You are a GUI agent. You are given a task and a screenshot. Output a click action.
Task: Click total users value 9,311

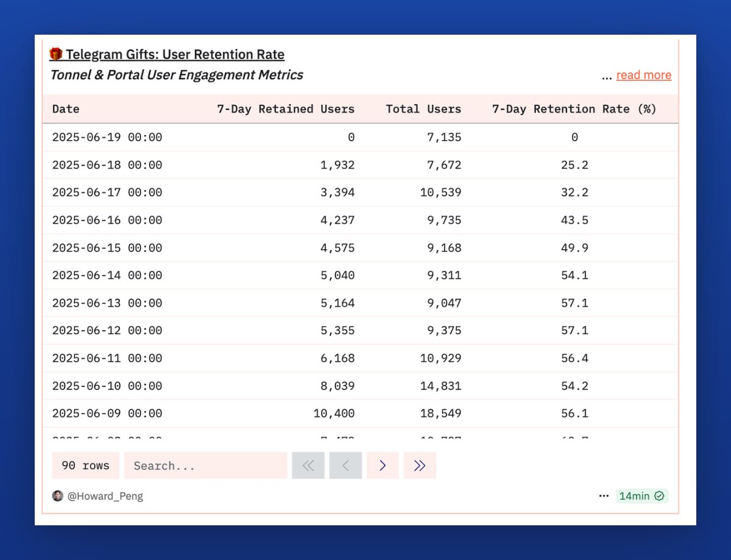point(445,275)
